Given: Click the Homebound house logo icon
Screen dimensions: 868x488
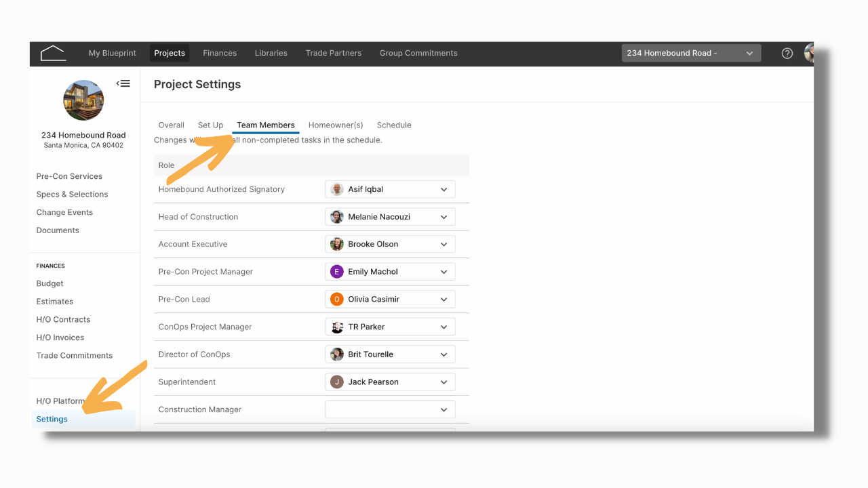Looking at the screenshot, I should coord(53,53).
